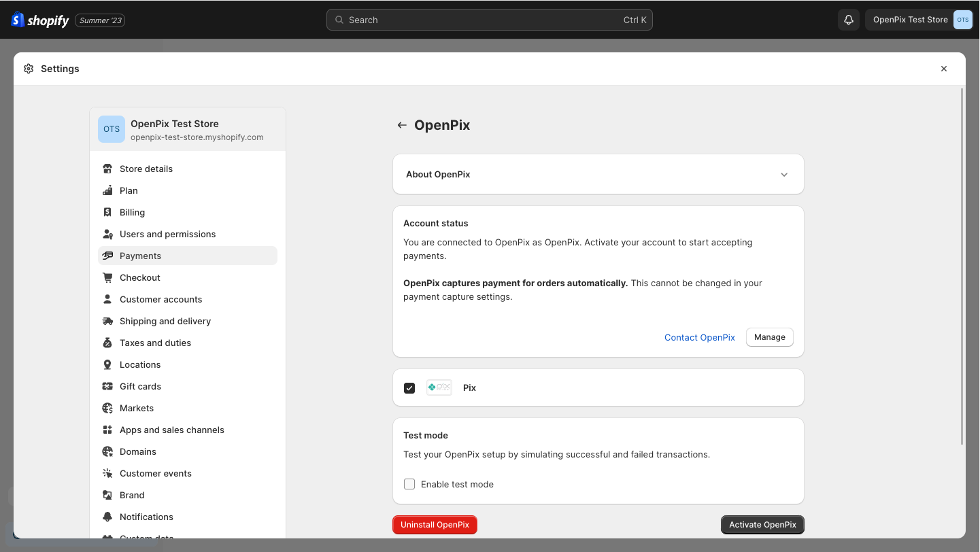
Task: Open the Contact OpenPix link
Action: click(x=699, y=337)
